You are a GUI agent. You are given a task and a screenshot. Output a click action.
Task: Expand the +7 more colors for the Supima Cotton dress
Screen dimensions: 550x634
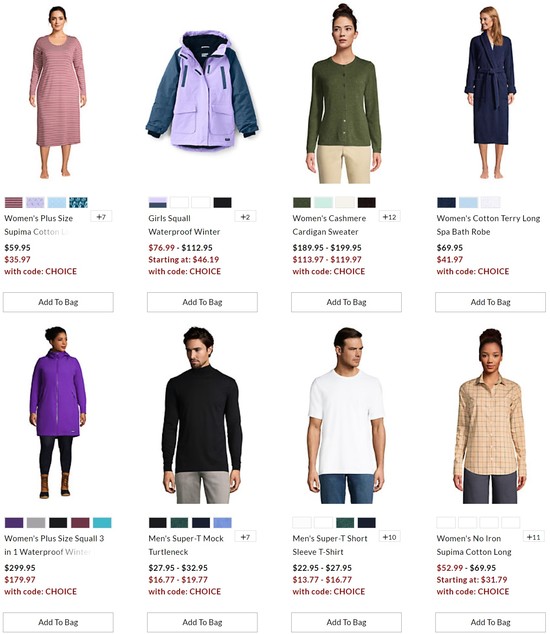tap(101, 217)
